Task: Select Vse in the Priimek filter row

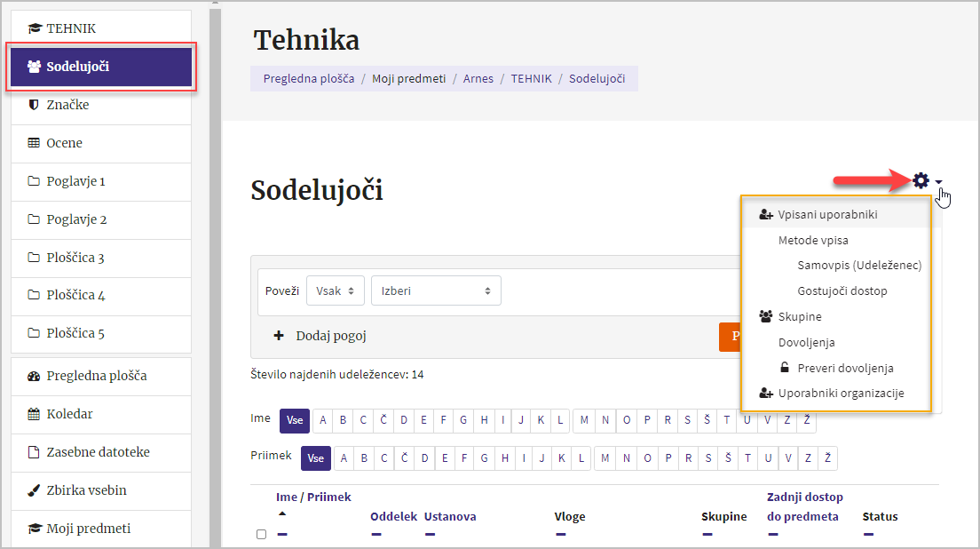Action: click(316, 458)
